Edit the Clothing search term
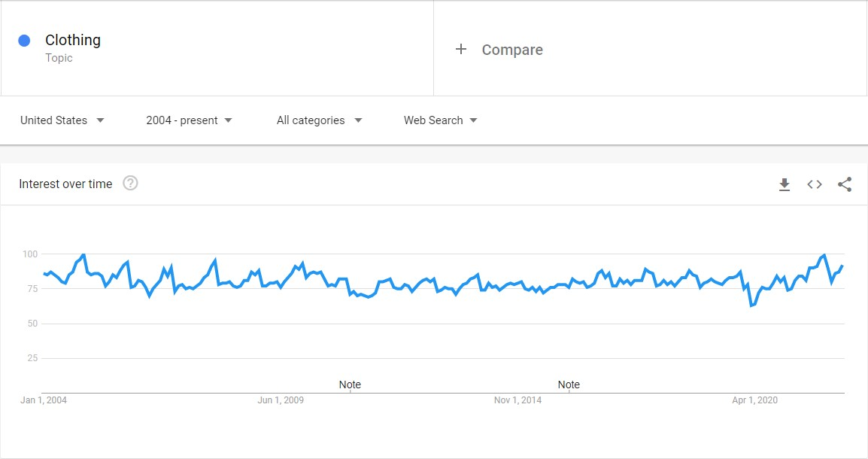The image size is (868, 459). coord(73,40)
